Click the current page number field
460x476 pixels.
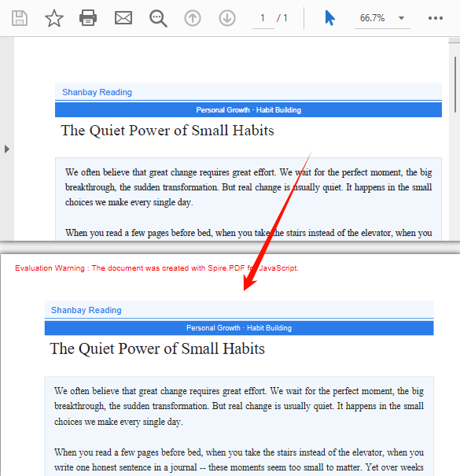263,18
